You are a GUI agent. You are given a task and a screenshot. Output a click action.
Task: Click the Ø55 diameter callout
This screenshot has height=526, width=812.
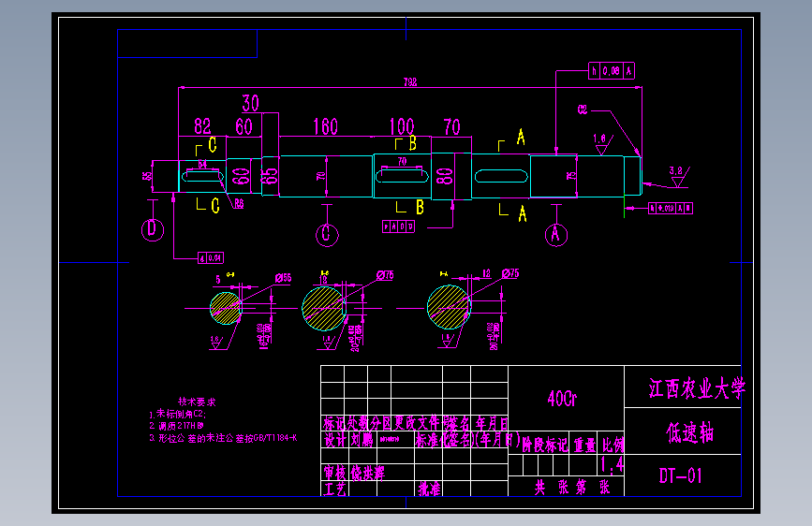click(x=283, y=278)
